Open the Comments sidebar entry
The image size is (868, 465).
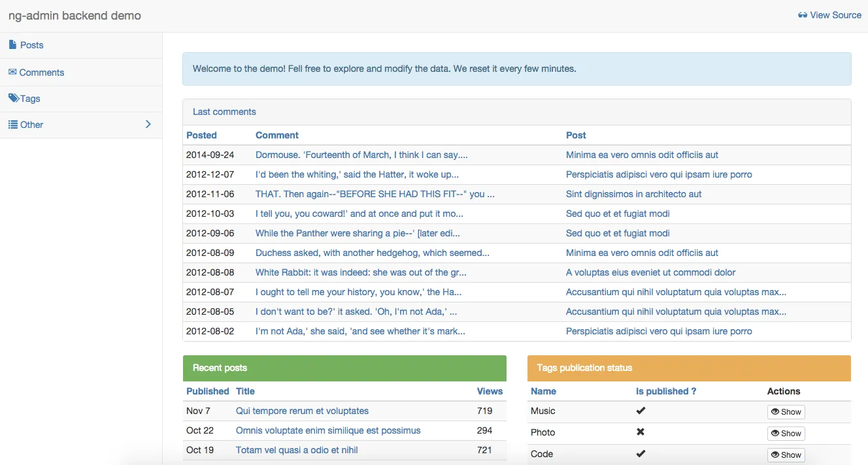[x=42, y=72]
